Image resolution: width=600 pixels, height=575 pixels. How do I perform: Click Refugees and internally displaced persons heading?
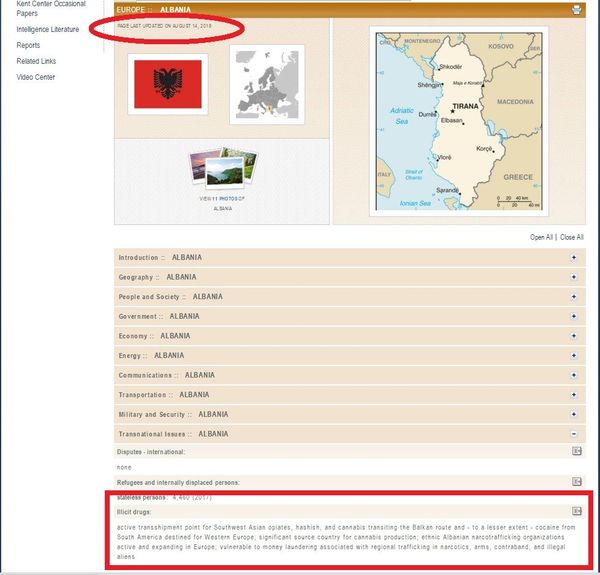[x=178, y=482]
